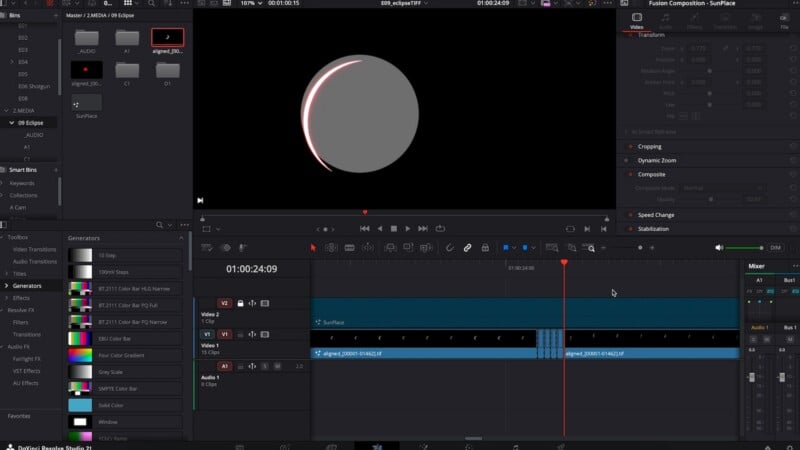Jump to first frame in viewer transport
Screen dimensions: 800x450
coord(364,229)
